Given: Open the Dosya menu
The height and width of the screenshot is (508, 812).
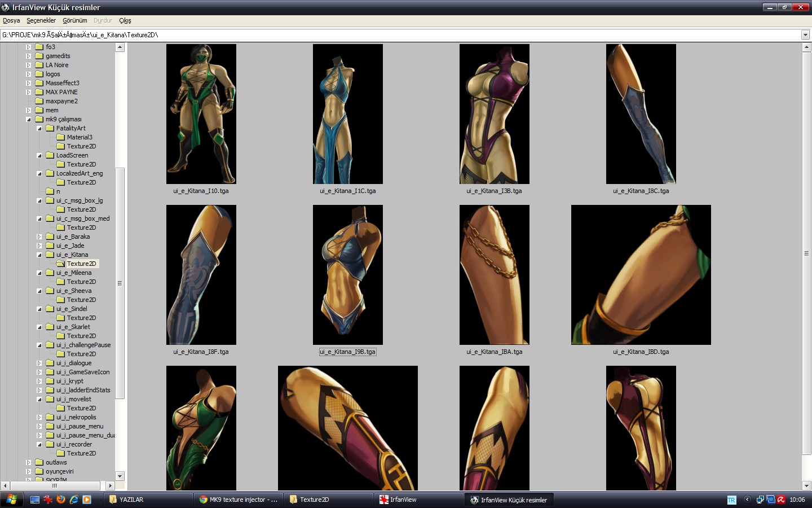Looking at the screenshot, I should coord(11,20).
